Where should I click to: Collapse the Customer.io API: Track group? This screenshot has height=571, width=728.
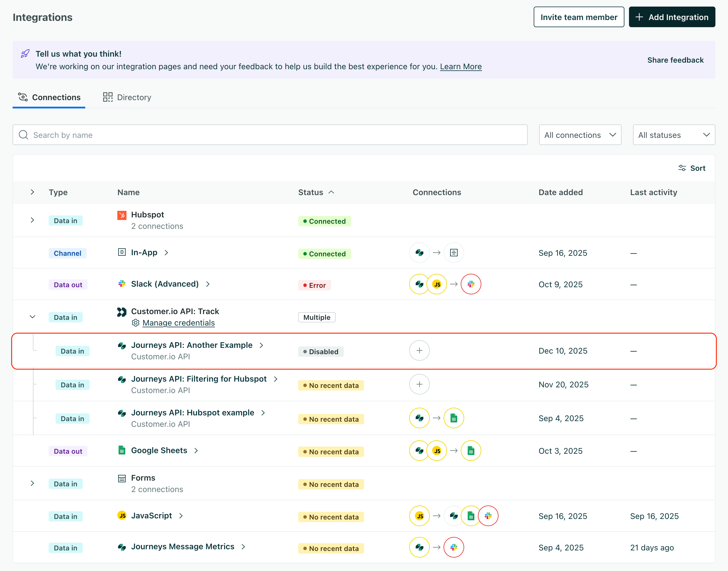[x=32, y=317]
